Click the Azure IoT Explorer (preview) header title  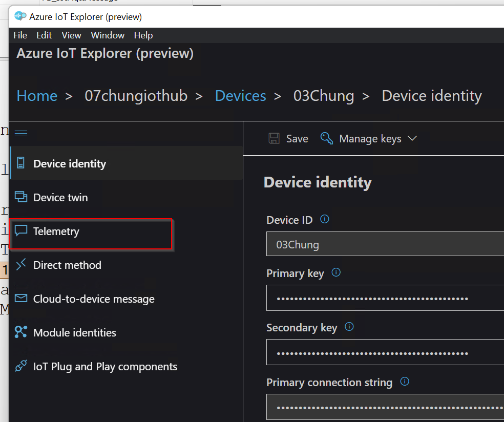[105, 53]
